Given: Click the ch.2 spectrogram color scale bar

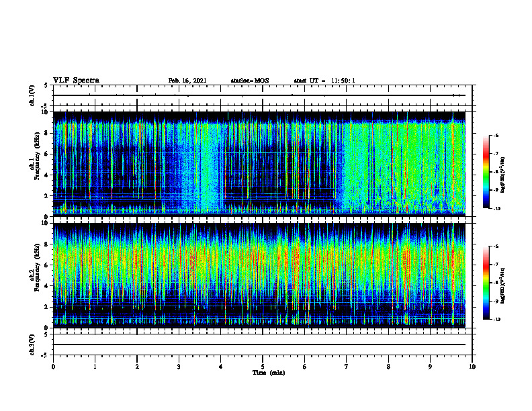Looking at the screenshot, I should pyautogui.click(x=486, y=283).
